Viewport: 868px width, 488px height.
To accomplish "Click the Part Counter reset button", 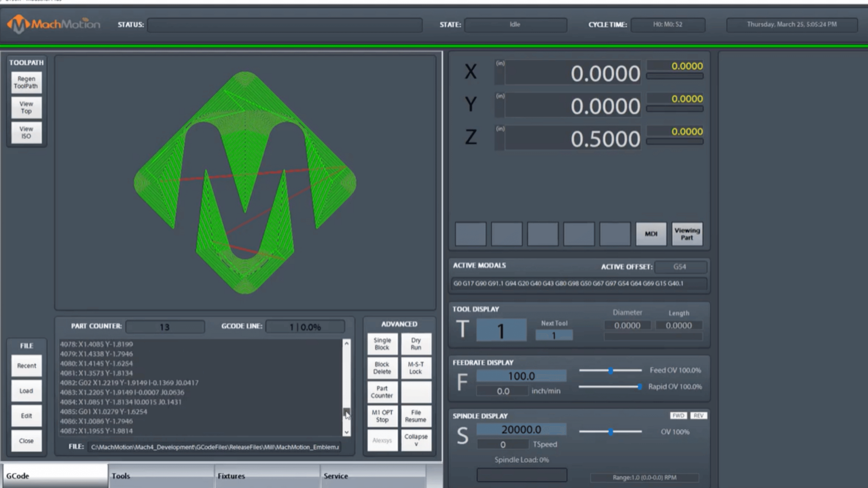I will tap(382, 391).
